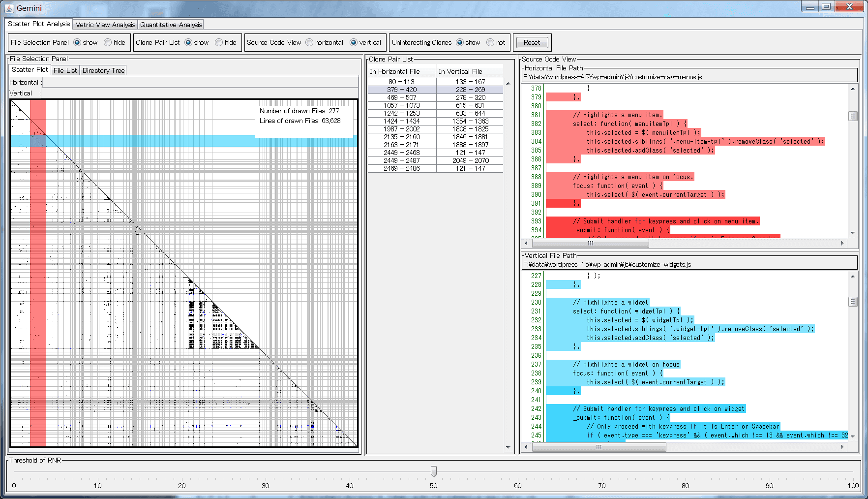
Task: Open the Quantitative Analysis tab
Action: 171,25
